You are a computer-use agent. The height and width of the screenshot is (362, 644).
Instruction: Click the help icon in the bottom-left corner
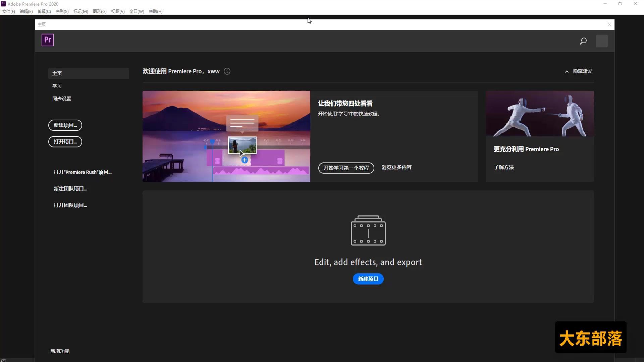click(4, 360)
